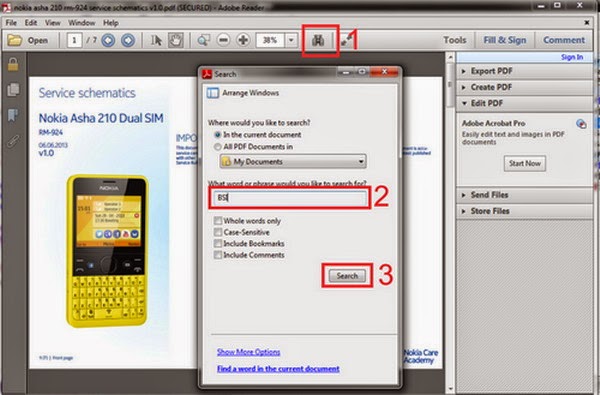Image resolution: width=600 pixels, height=395 pixels.
Task: Open the File menu
Action: pos(11,23)
